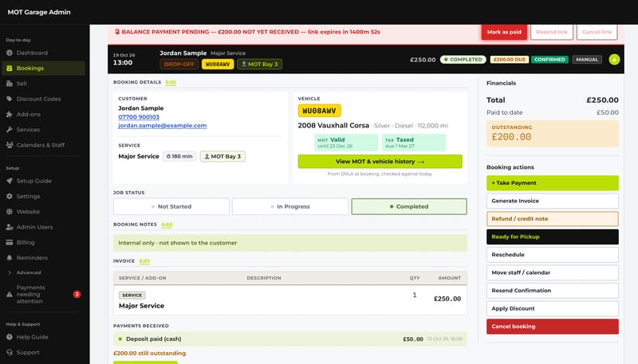This screenshot has width=638, height=364.
Task: Click the TAX Taxed status card
Action: pyautogui.click(x=413, y=143)
